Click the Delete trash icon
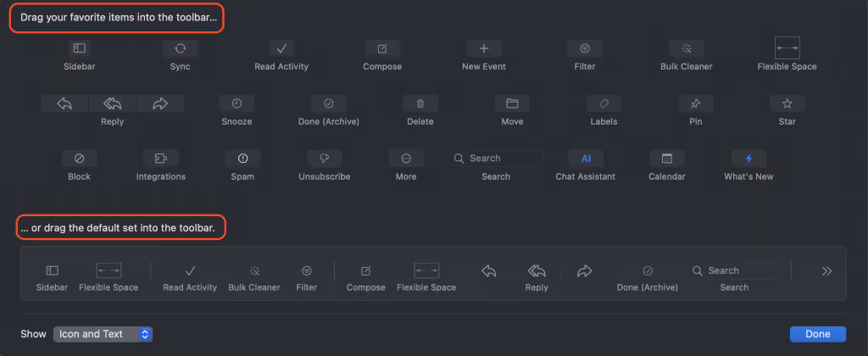 [x=420, y=103]
